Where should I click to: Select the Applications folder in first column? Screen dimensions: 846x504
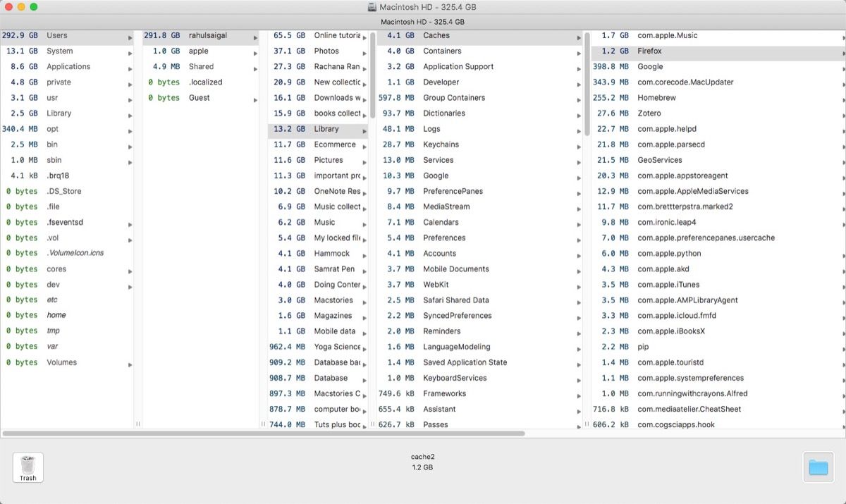click(68, 66)
